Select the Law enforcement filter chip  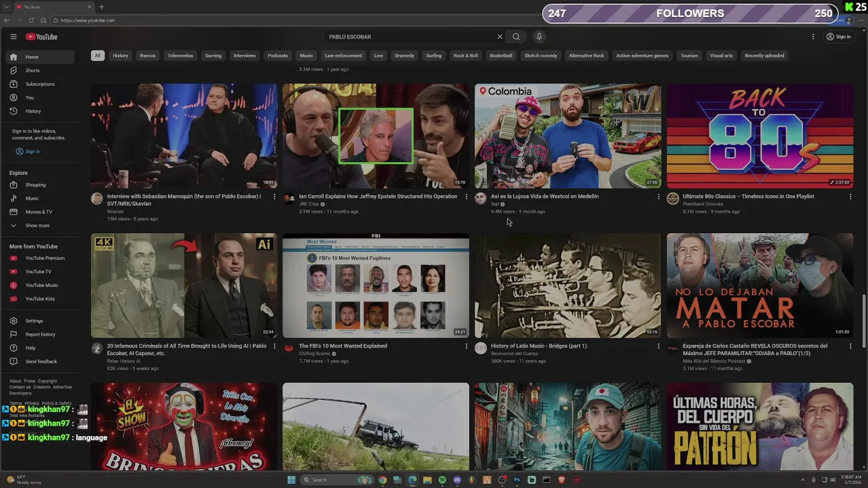[343, 56]
